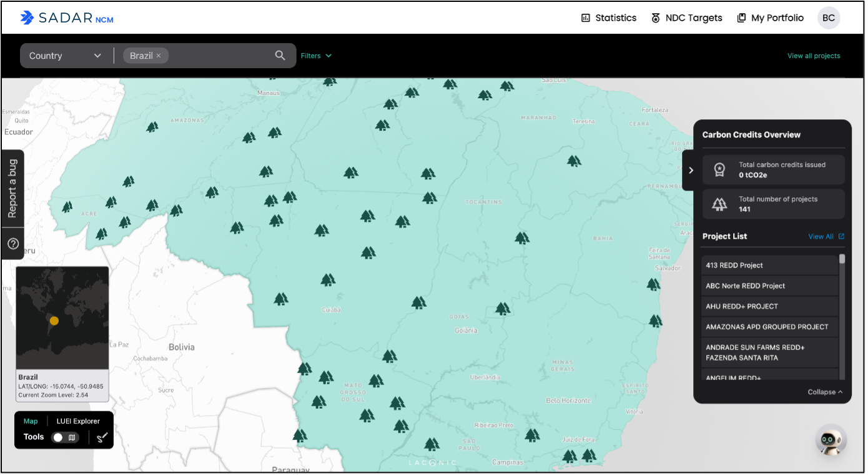Click the LAT/LONG coordinates text
The height and width of the screenshot is (475, 868).
61,386
